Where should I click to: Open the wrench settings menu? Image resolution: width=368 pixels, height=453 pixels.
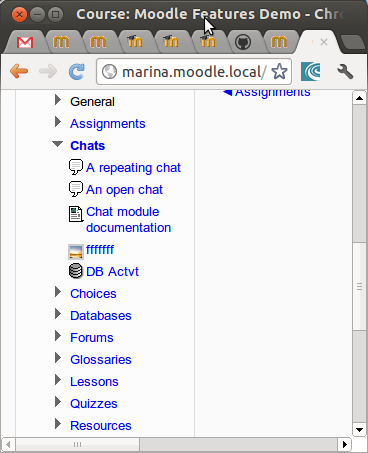coord(345,71)
